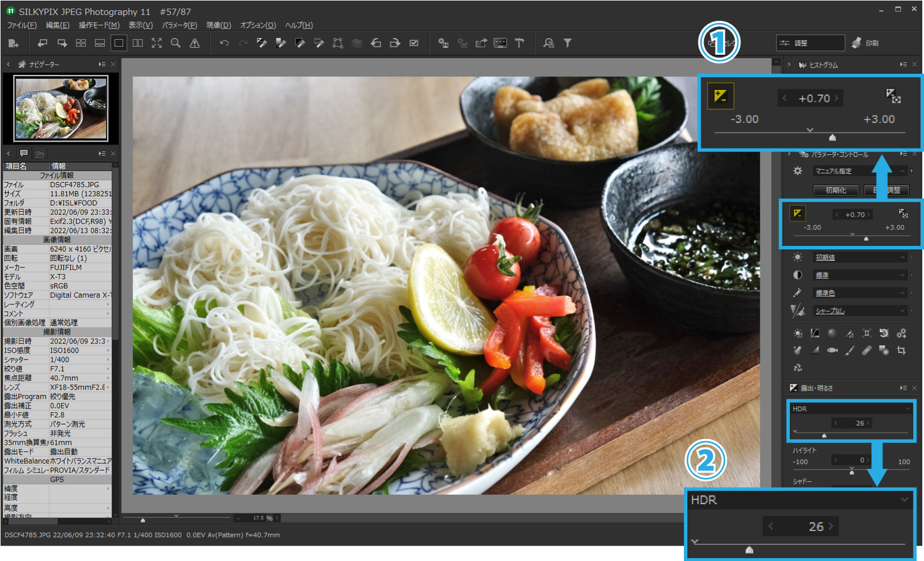The height and width of the screenshot is (561, 924).
Task: Click the tone half-circle icon
Action: [797, 275]
